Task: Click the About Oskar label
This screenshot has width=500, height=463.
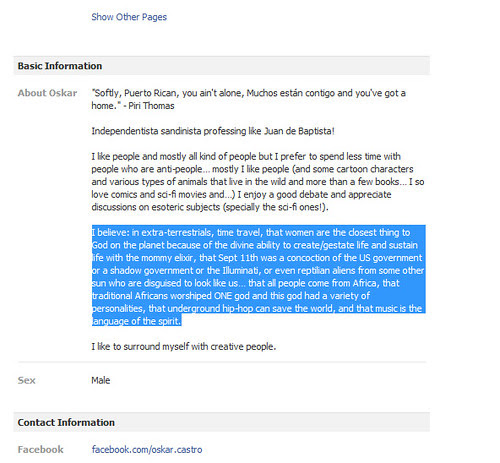Action: click(x=47, y=93)
